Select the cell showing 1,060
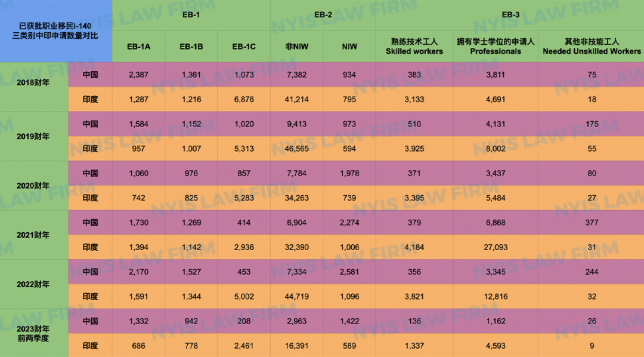Screen dimensions: 644x357 pyautogui.click(x=138, y=173)
